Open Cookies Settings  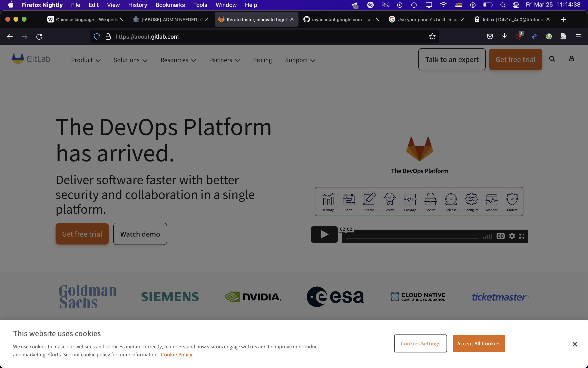420,343
